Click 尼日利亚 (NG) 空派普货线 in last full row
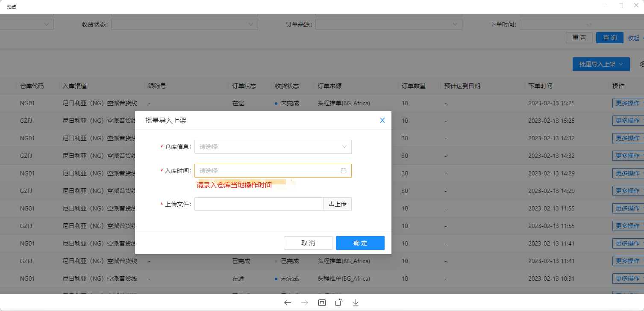Image resolution: width=644 pixels, height=311 pixels. pyautogui.click(x=100, y=278)
